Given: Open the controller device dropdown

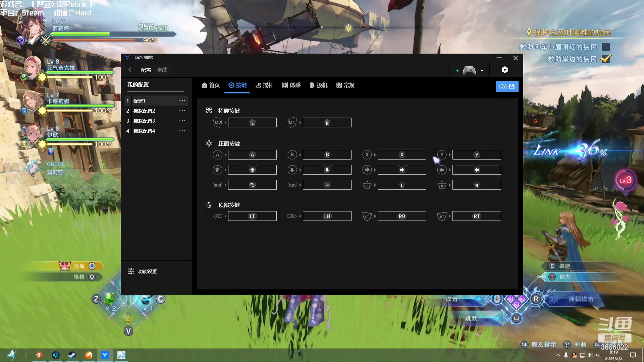Looking at the screenshot, I should (x=482, y=70).
